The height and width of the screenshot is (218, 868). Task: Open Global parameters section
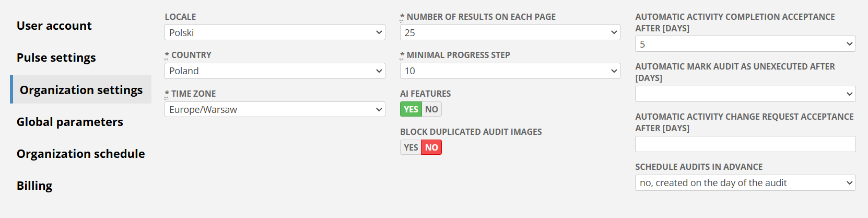(70, 122)
